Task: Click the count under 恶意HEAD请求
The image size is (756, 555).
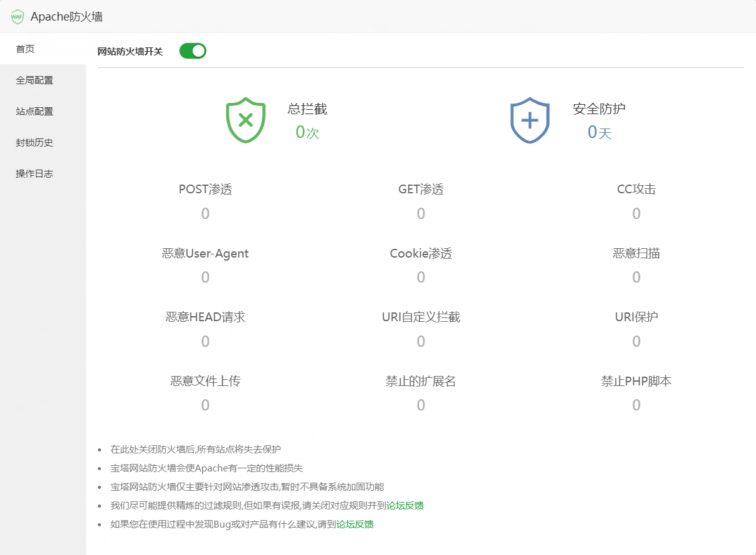Action: (x=205, y=342)
